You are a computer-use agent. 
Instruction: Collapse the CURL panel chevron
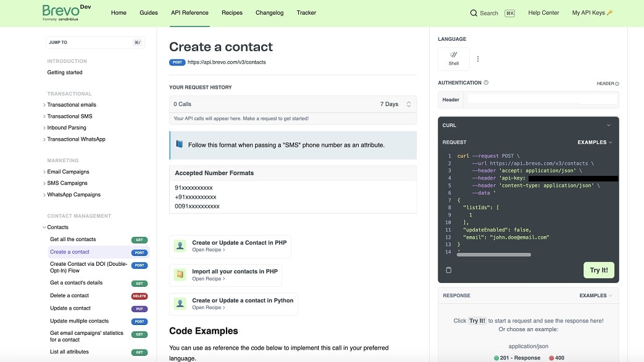tap(609, 125)
